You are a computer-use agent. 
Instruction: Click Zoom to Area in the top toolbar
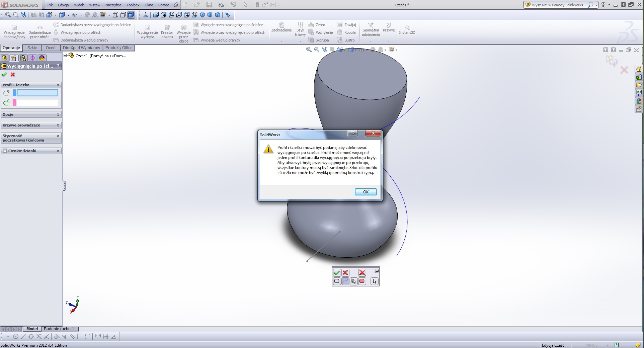tap(15, 15)
